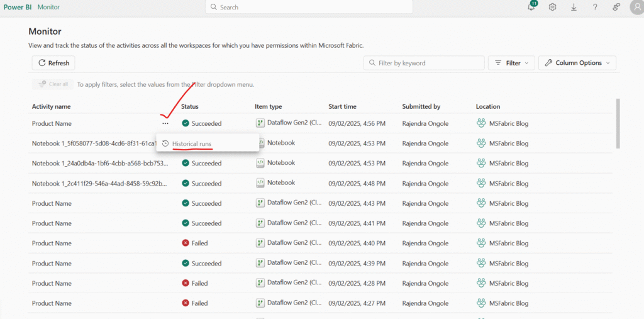
Task: Click the top Search box
Action: [309, 7]
